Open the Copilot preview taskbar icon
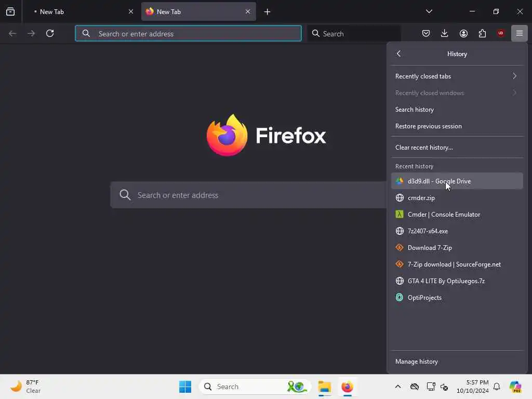 click(x=515, y=387)
